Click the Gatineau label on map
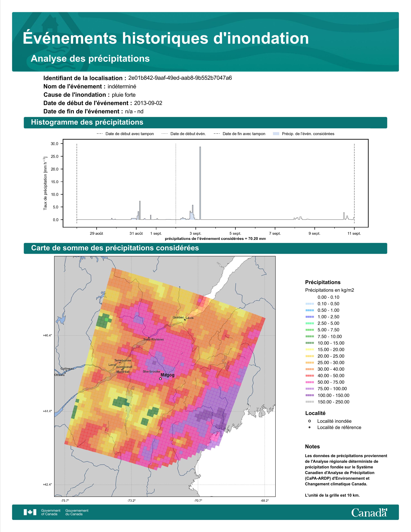411x532 pixels. point(67,369)
